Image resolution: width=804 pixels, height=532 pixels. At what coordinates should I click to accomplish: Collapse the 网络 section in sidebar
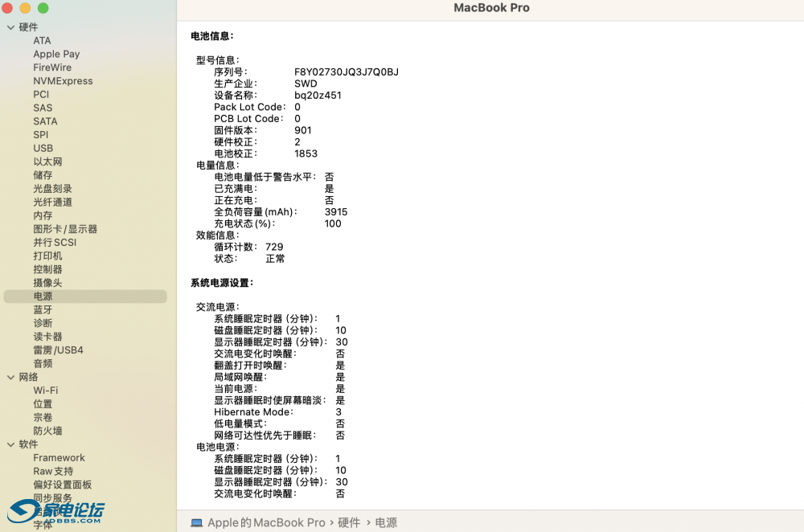click(10, 377)
